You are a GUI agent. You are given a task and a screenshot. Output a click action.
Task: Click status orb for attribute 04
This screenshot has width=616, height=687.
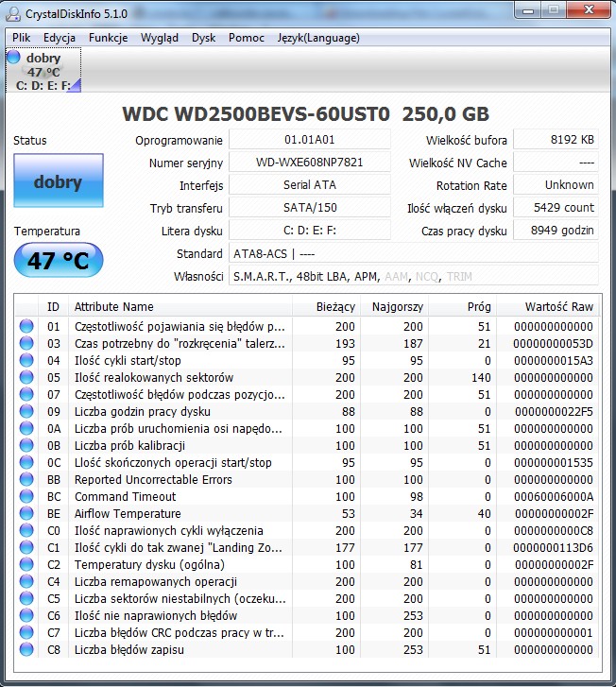click(x=26, y=360)
